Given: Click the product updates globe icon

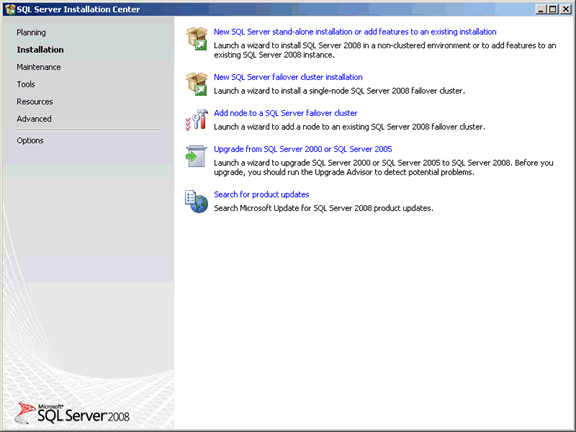Looking at the screenshot, I should pos(197,201).
